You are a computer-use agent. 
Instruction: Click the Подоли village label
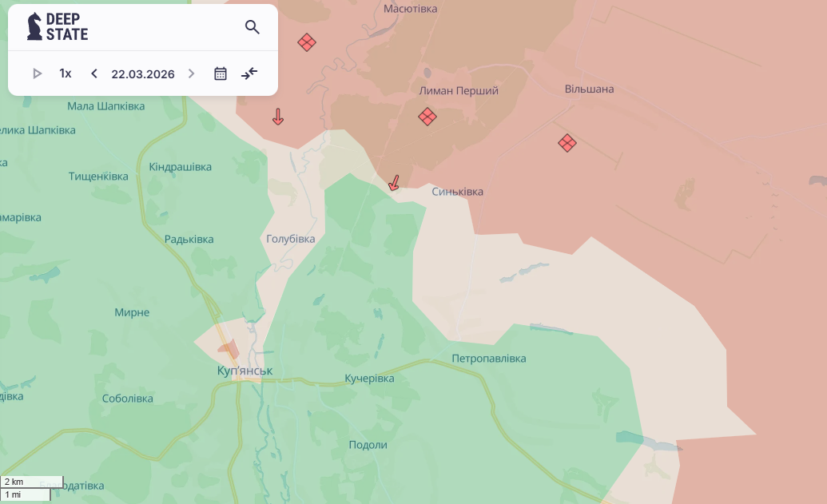click(x=368, y=445)
